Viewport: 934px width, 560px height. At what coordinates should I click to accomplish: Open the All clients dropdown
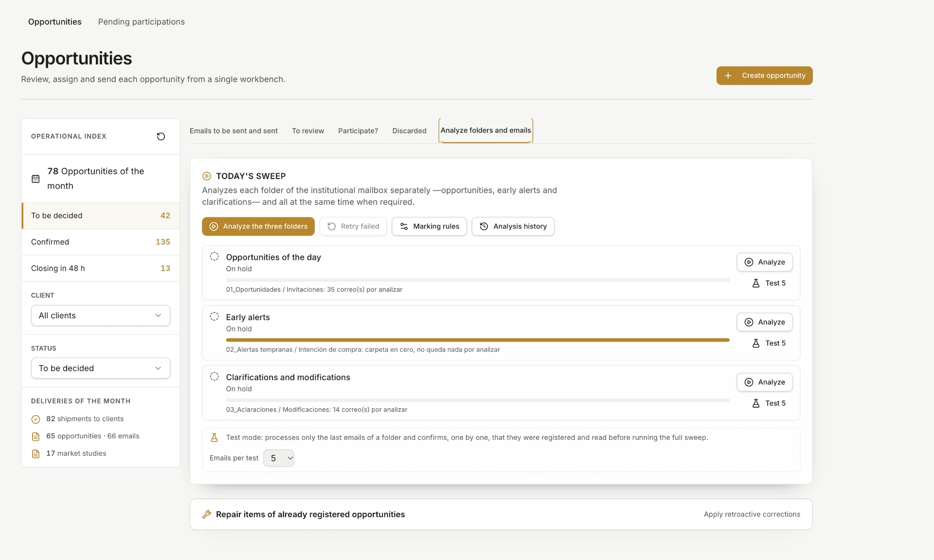101,315
